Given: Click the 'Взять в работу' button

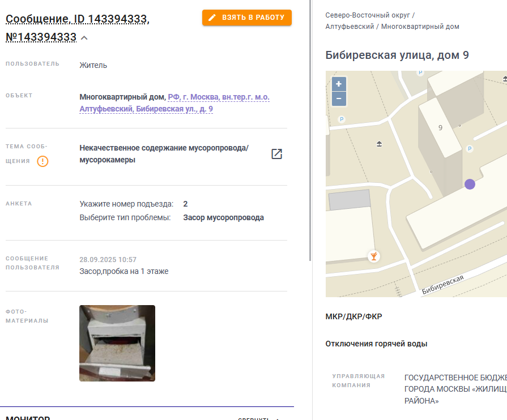Looking at the screenshot, I should pyautogui.click(x=247, y=18).
